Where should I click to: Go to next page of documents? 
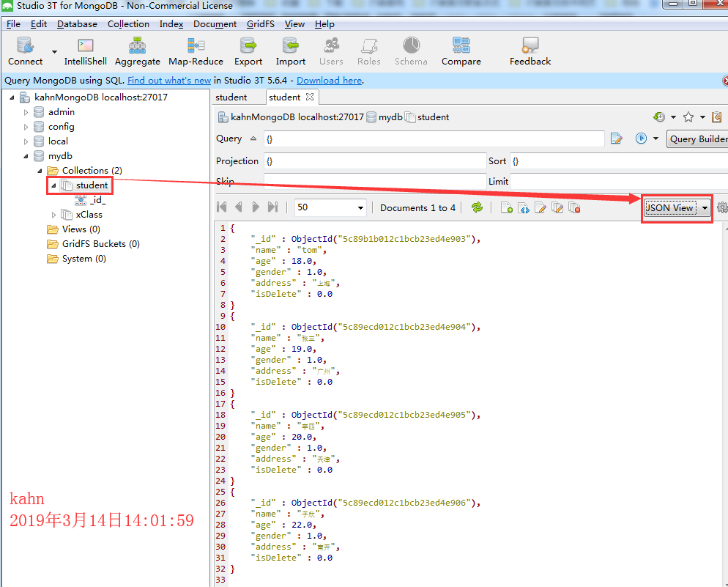pyautogui.click(x=256, y=207)
